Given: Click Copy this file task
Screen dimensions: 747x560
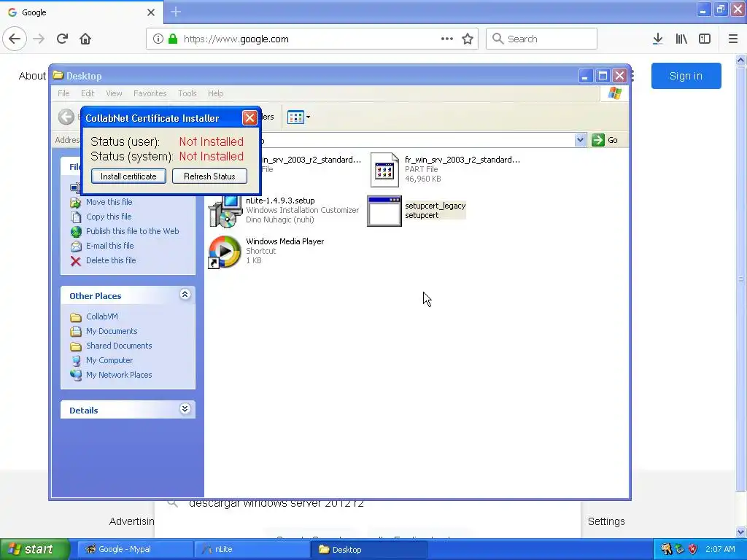Looking at the screenshot, I should (x=109, y=217).
